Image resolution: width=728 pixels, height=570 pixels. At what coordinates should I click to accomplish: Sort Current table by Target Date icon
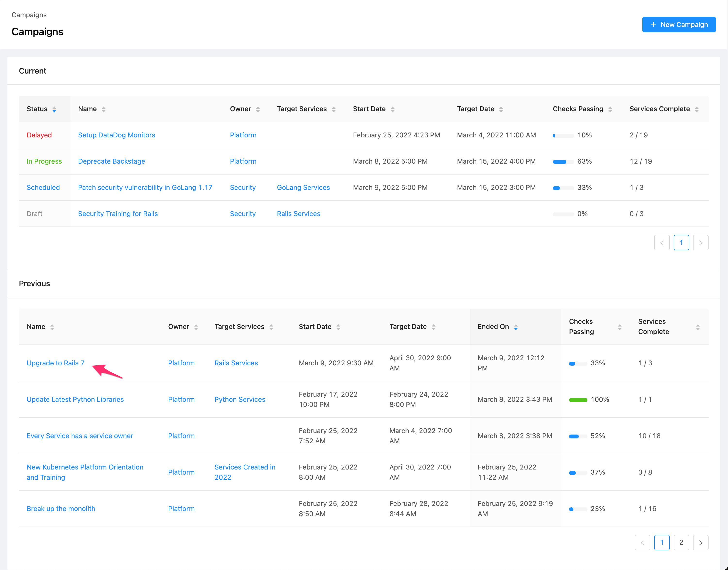[501, 109]
